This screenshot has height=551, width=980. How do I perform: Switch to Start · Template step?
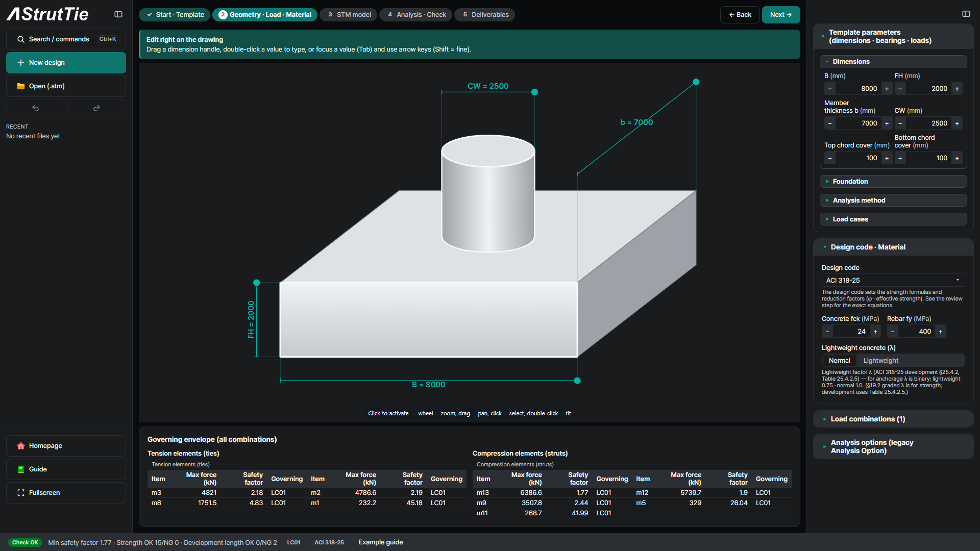click(175, 15)
